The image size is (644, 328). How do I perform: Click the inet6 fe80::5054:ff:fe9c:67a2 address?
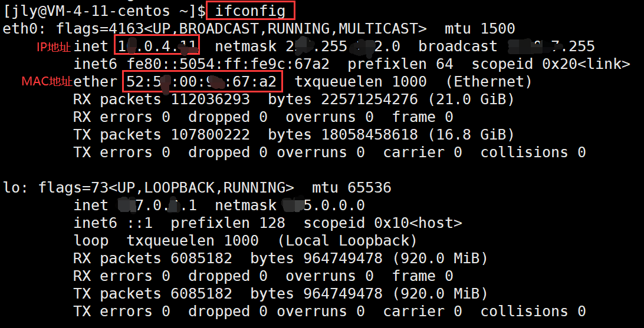coord(201,64)
